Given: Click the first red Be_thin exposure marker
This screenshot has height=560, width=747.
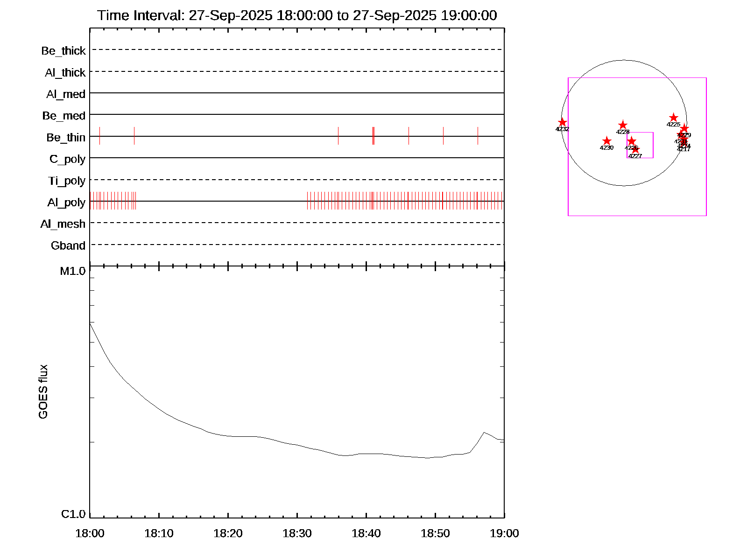Looking at the screenshot, I should click(x=338, y=136).
